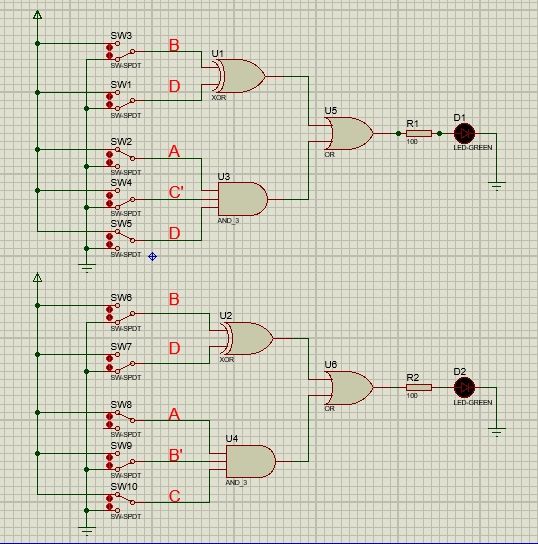
Task: Select resistor R2
Action: (419, 388)
